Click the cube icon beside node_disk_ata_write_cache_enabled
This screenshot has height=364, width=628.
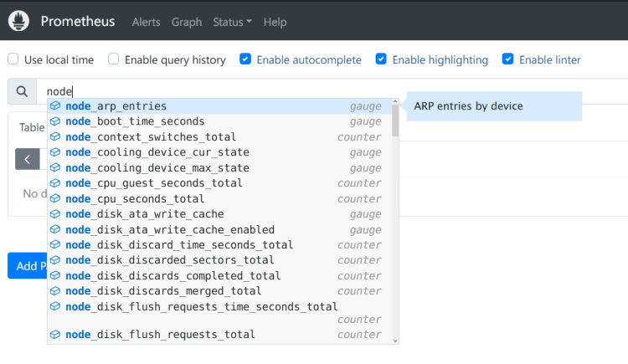55,229
